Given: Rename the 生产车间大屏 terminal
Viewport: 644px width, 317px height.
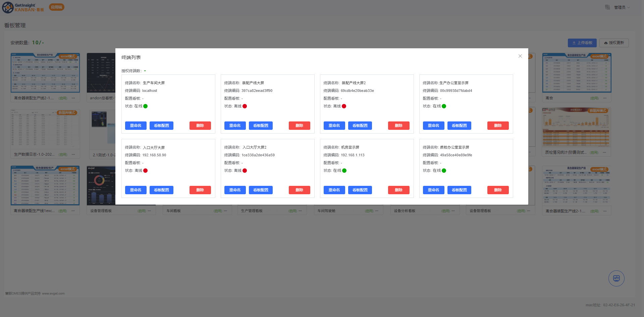Looking at the screenshot, I should (136, 125).
